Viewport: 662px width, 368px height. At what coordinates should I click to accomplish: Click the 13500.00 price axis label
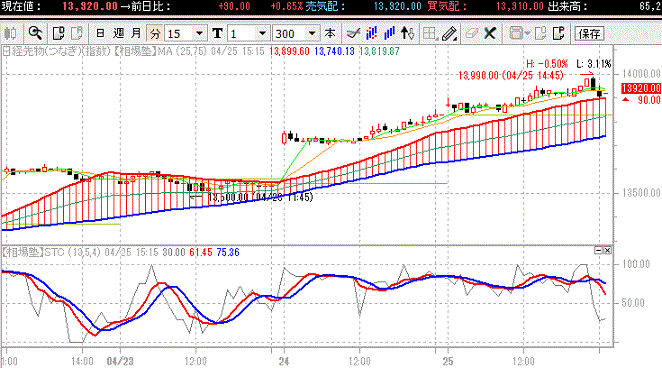pos(641,193)
